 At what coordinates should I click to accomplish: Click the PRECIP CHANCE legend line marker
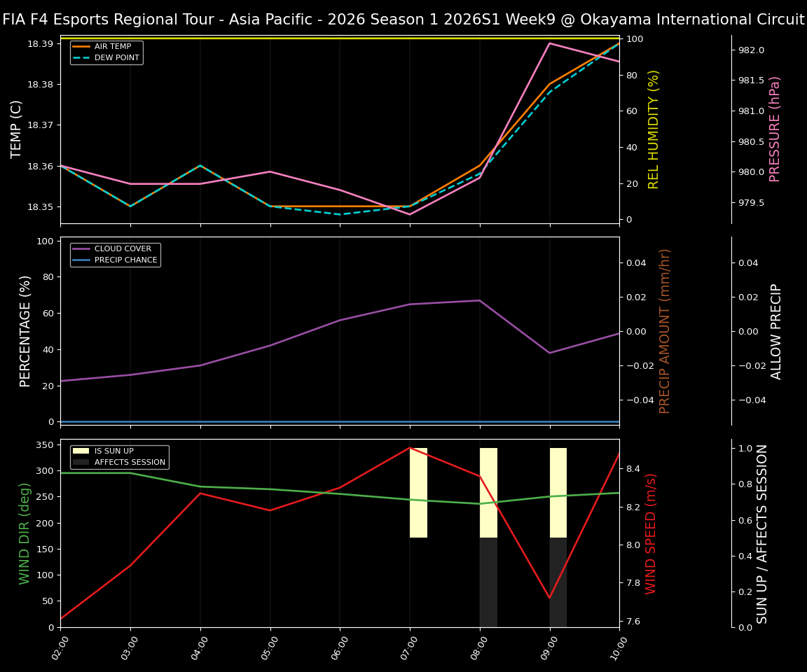click(83, 259)
